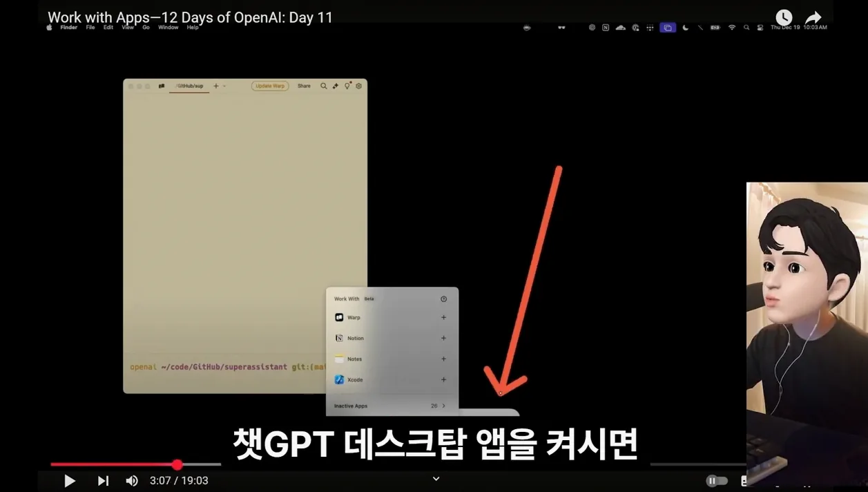Click the video title text

coord(190,17)
